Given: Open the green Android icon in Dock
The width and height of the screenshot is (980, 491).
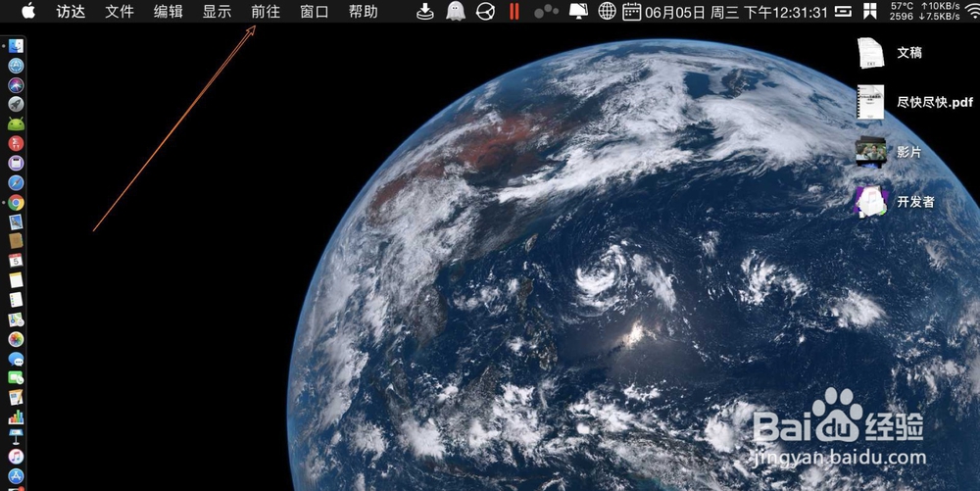Looking at the screenshot, I should tap(16, 123).
